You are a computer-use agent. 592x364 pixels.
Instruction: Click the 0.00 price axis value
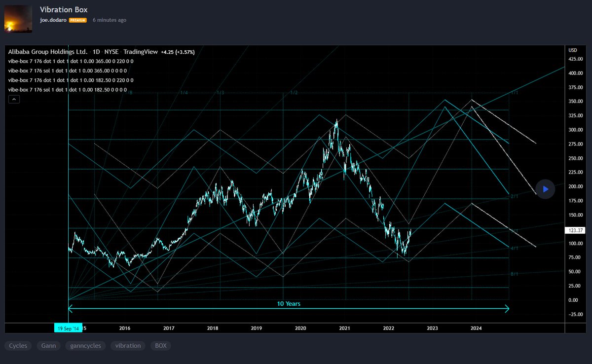(x=573, y=300)
